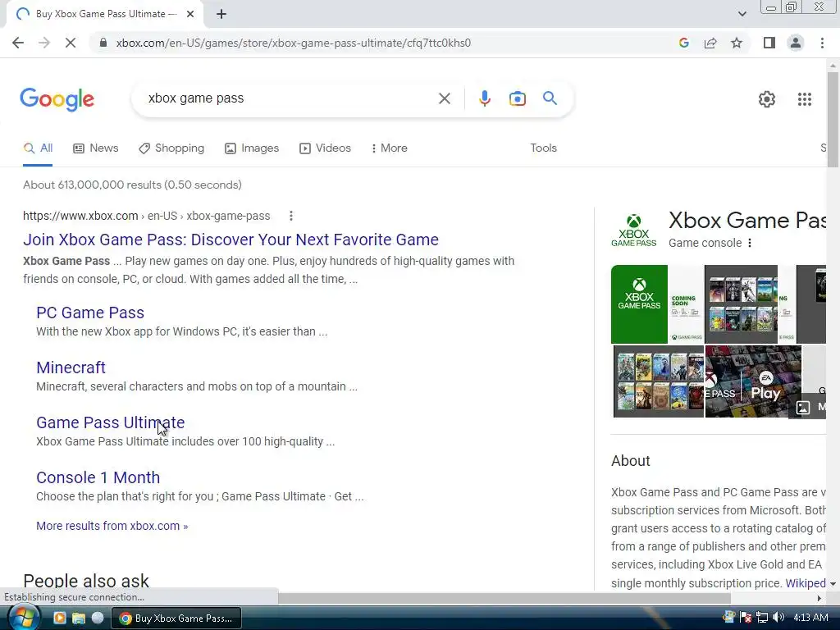Stop page loading with the X button
Image resolution: width=840 pixels, height=630 pixels.
(x=71, y=43)
